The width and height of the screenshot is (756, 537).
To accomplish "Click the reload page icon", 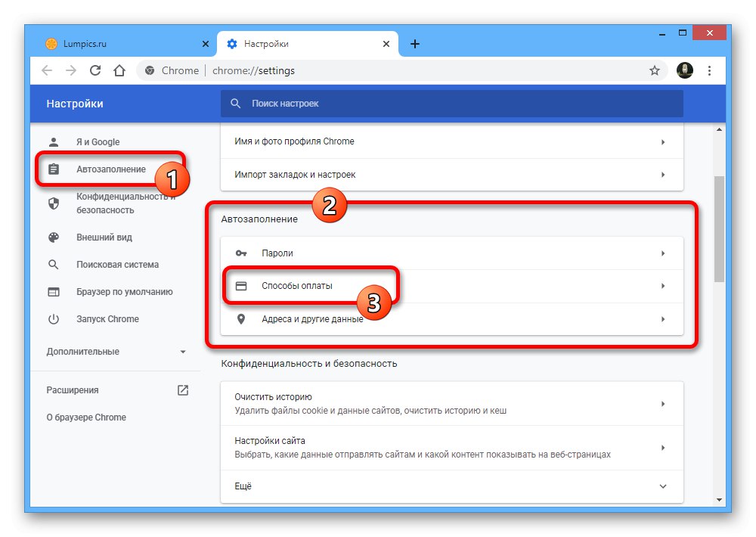I will (94, 70).
